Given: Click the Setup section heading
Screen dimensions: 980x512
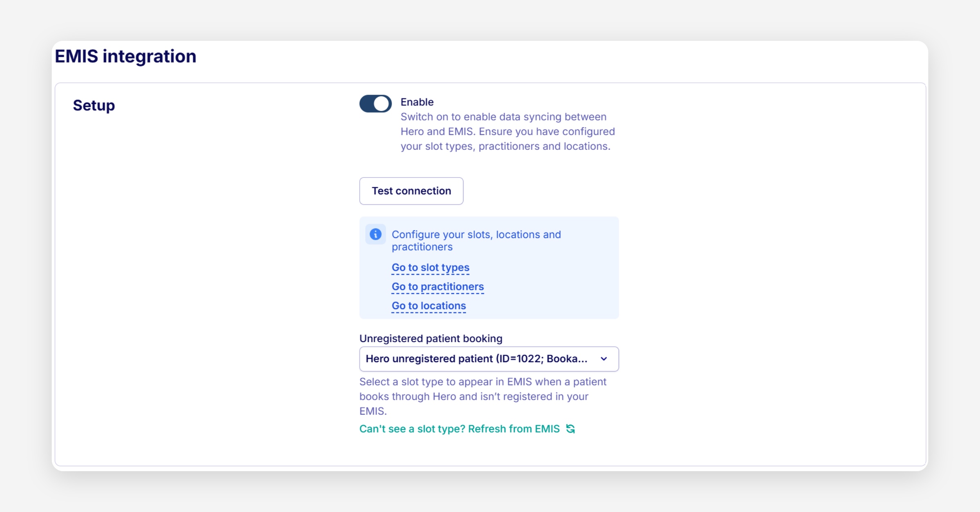Looking at the screenshot, I should 94,105.
